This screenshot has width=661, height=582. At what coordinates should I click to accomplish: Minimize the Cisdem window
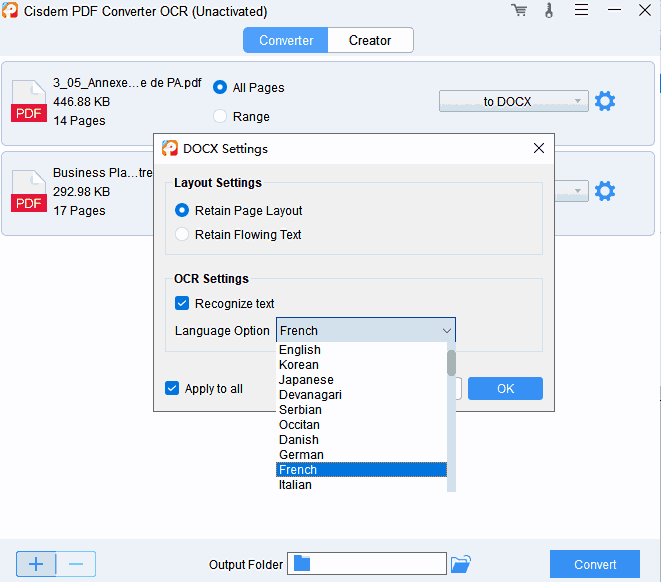click(x=614, y=10)
